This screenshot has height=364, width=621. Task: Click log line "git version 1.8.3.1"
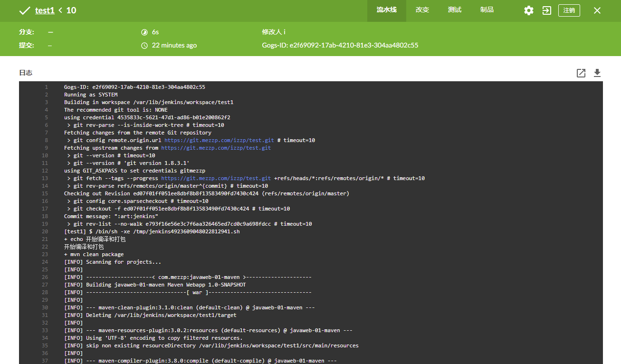click(x=128, y=163)
